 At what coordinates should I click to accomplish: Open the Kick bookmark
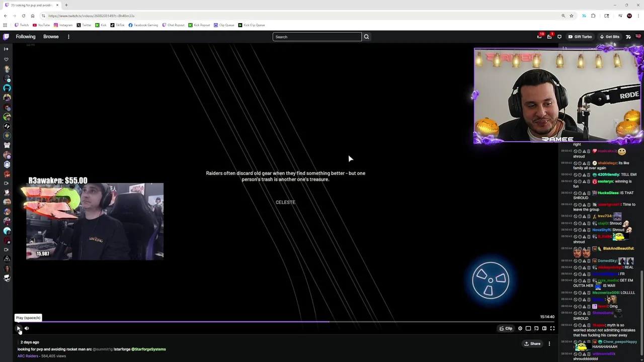coord(101,25)
